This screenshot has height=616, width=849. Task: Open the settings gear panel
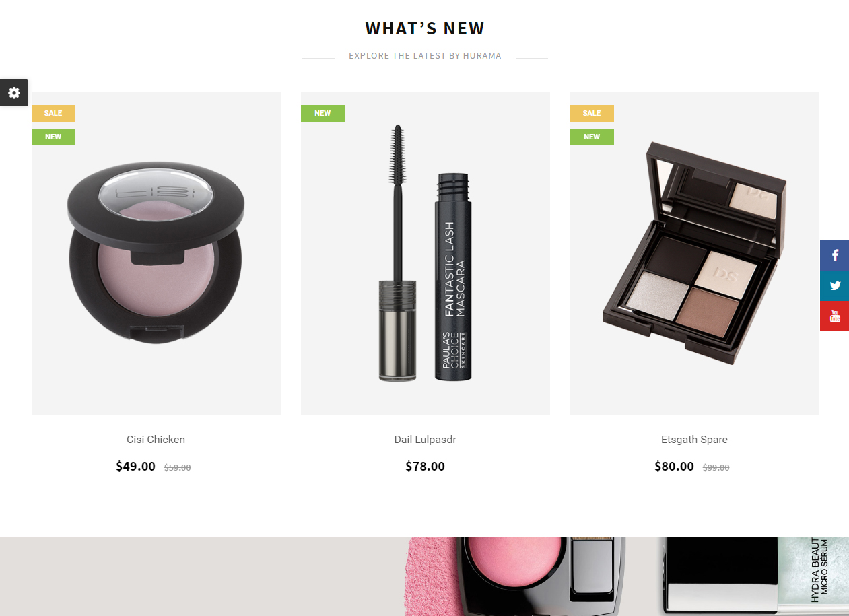point(14,93)
